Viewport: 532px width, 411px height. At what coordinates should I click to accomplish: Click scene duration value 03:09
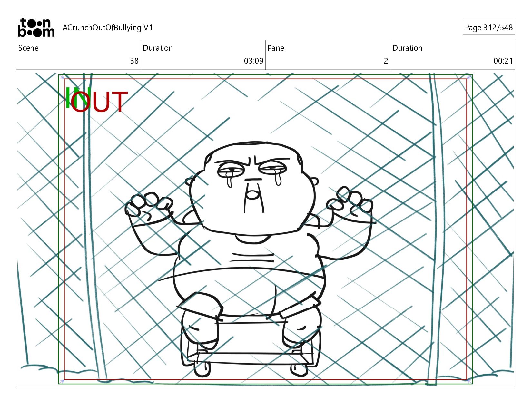253,61
